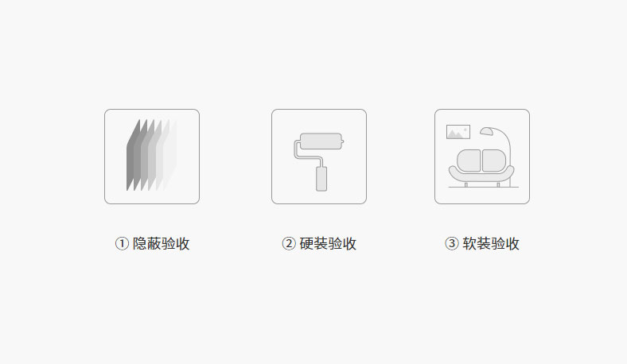The width and height of the screenshot is (627, 364).
Task: Click the circled number 2 marker
Action: 289,243
